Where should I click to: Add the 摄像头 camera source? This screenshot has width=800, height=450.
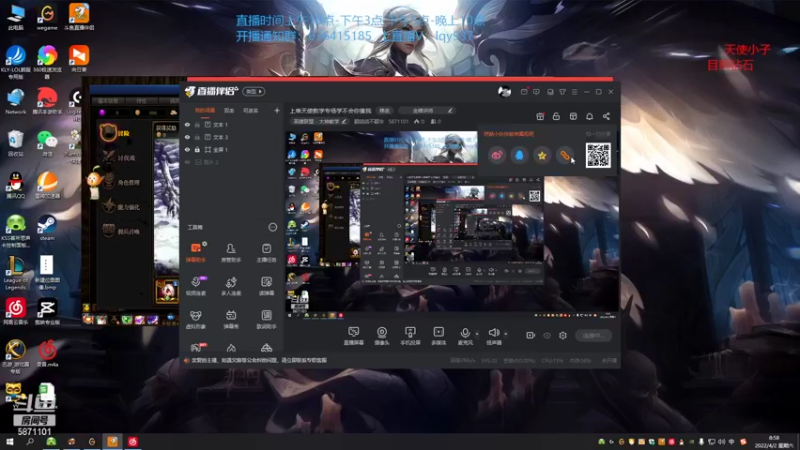(x=382, y=336)
